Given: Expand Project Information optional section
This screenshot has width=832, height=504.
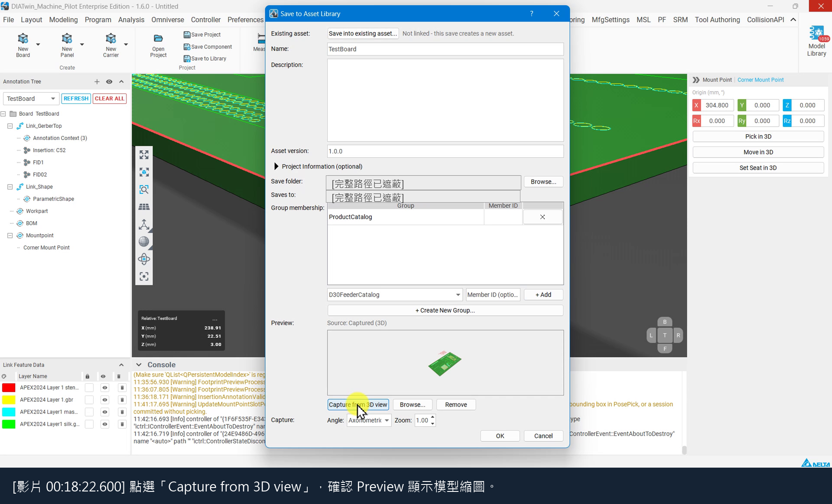Looking at the screenshot, I should [276, 166].
